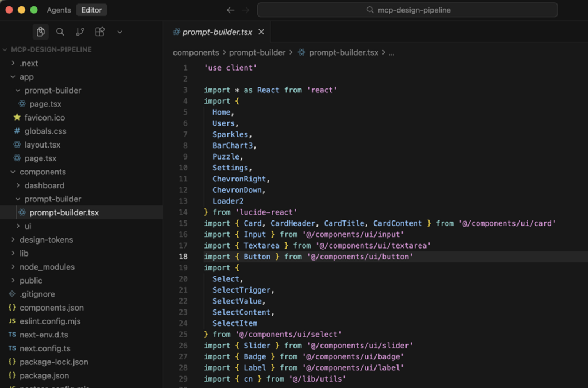
Task: Switch to the Editor view
Action: click(91, 9)
